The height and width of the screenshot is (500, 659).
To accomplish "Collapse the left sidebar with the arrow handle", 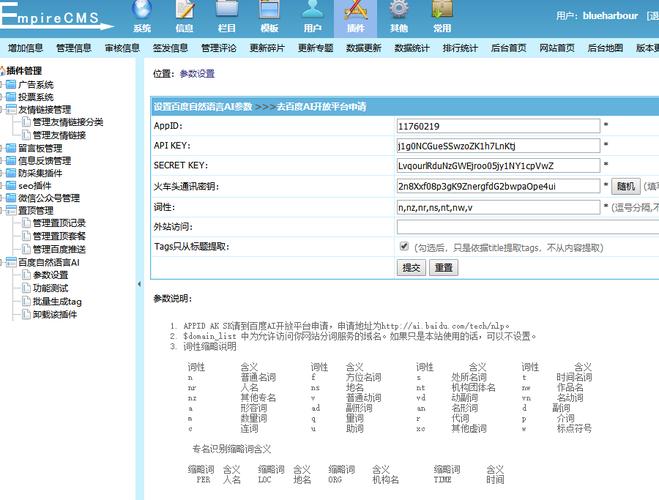I will (x=139, y=284).
